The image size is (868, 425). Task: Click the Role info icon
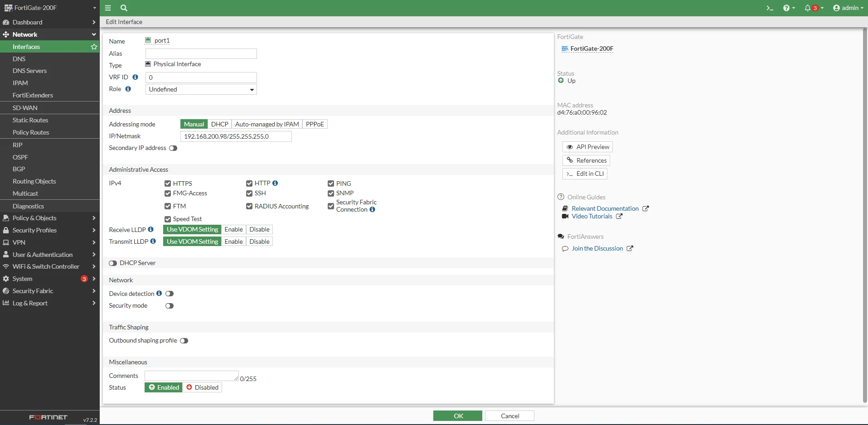(128, 89)
